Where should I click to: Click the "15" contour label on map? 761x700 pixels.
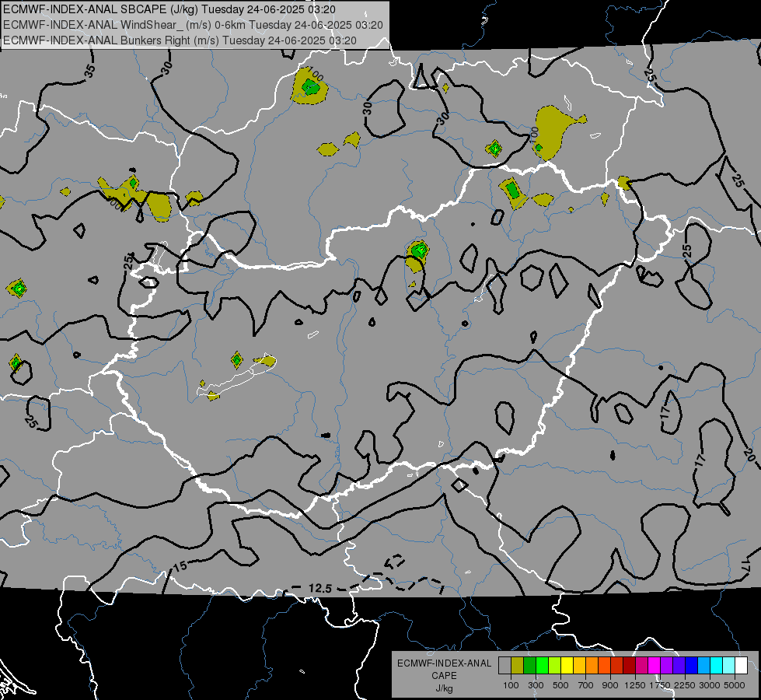180,566
